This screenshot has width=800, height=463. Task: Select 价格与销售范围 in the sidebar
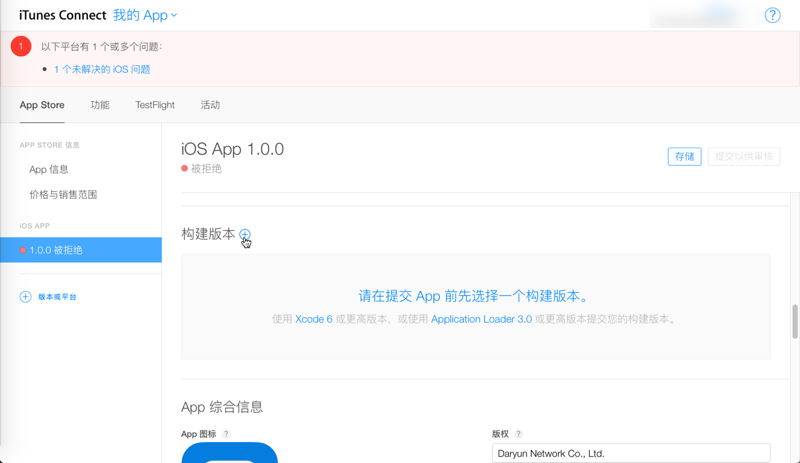point(63,194)
